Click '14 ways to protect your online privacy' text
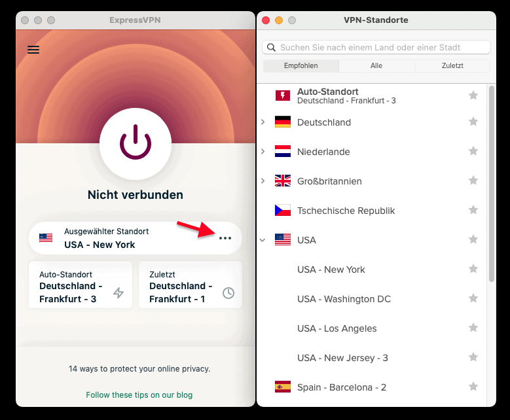 (x=139, y=368)
